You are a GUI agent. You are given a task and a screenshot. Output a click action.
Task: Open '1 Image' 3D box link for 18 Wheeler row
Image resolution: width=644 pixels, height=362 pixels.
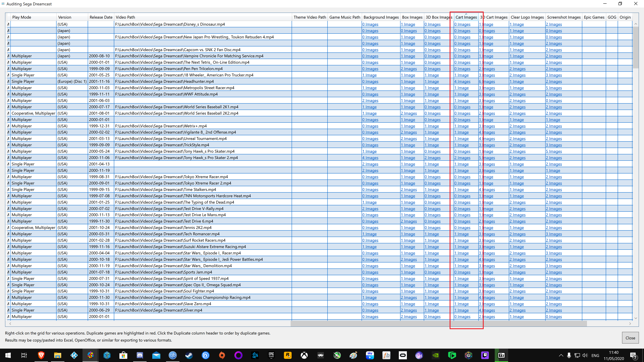click(432, 75)
